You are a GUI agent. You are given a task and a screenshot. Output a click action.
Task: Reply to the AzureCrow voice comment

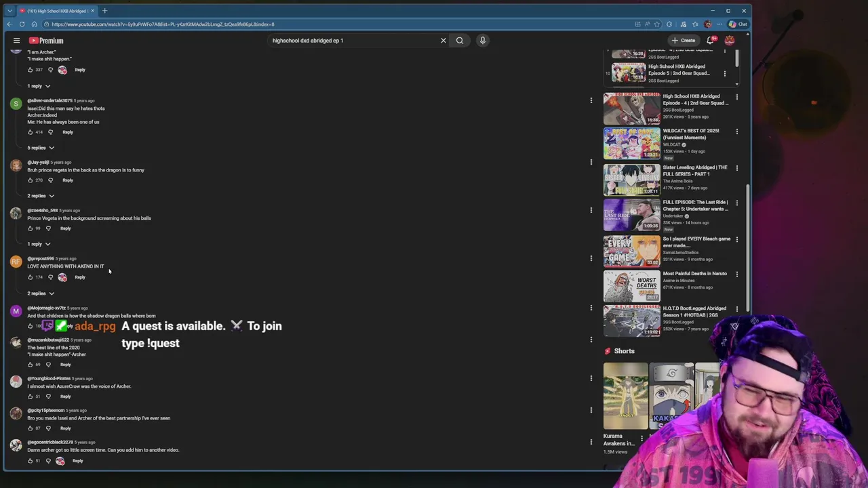[x=66, y=396]
